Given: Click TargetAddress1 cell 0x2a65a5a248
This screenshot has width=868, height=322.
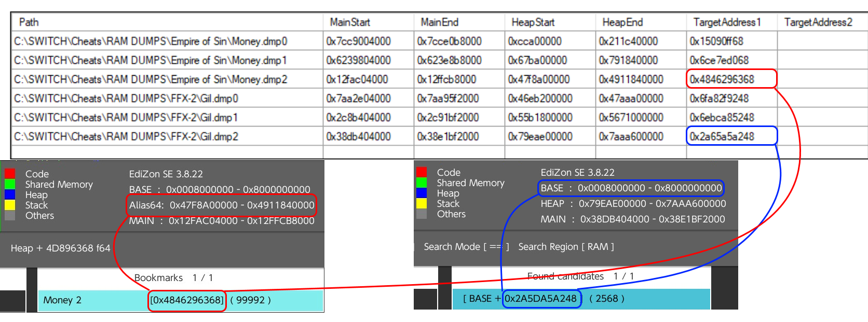Looking at the screenshot, I should click(731, 136).
